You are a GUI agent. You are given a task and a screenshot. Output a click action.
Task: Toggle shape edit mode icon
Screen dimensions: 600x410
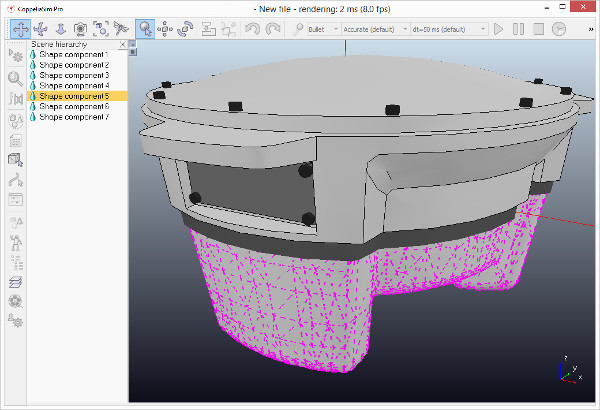16,160
